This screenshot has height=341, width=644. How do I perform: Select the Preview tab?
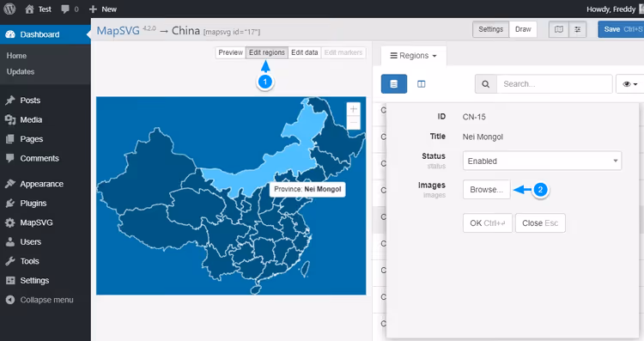(x=230, y=52)
